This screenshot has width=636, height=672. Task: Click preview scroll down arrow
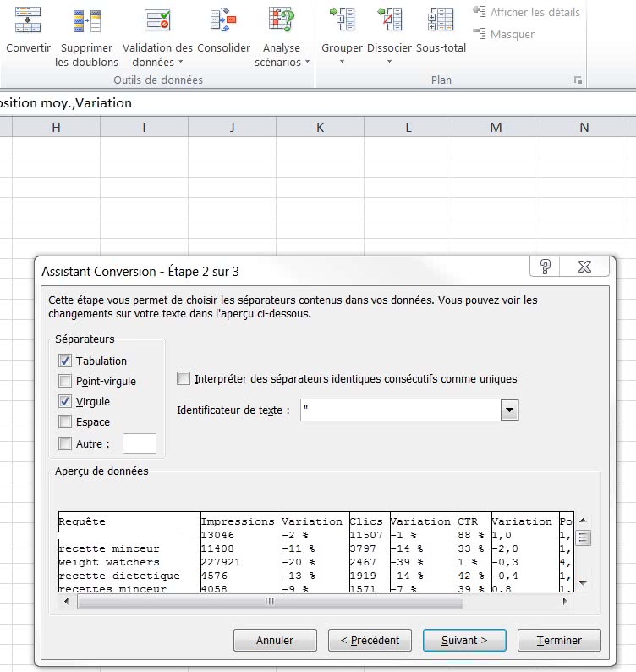583,583
